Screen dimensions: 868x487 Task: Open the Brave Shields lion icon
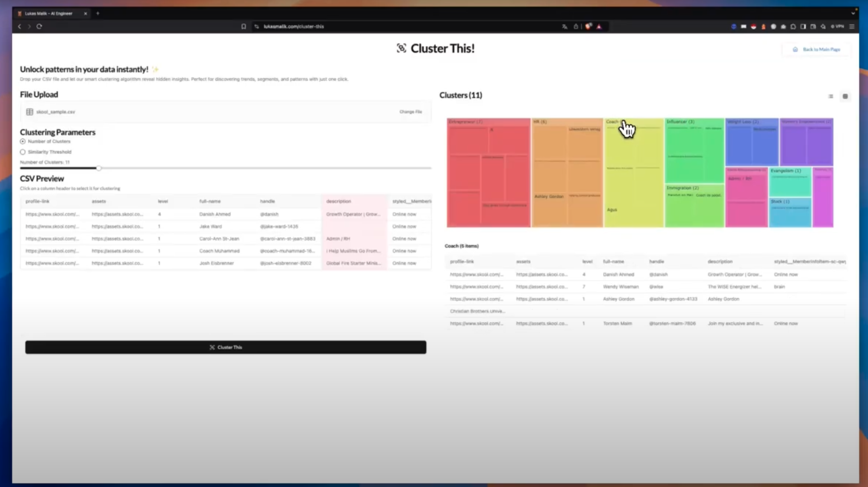(x=588, y=26)
